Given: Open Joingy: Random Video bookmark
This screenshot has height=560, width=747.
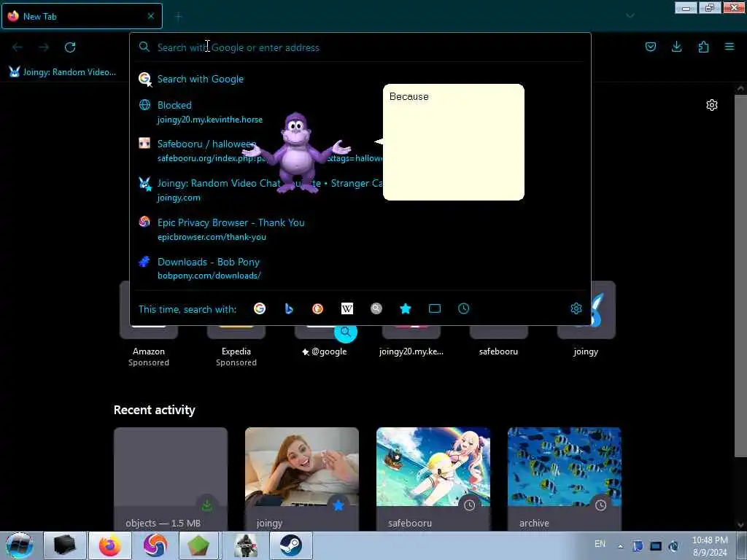Looking at the screenshot, I should [x=63, y=72].
